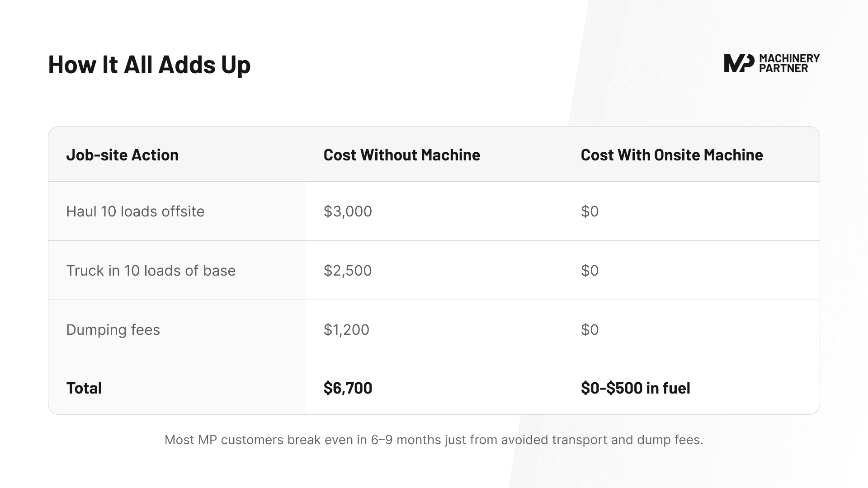Click the 'Cost Without Machine' column header
Screen dimensions: 868x488
coord(401,155)
